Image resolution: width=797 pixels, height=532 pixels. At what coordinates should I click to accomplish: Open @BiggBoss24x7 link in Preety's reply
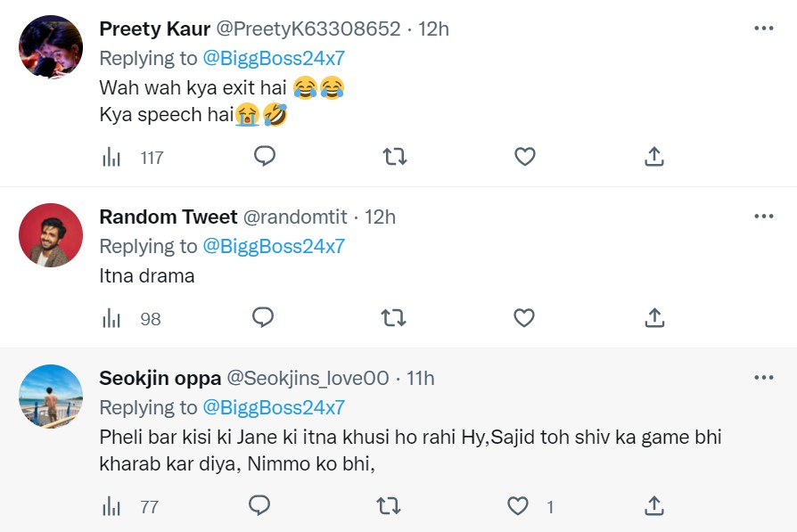[x=274, y=58]
